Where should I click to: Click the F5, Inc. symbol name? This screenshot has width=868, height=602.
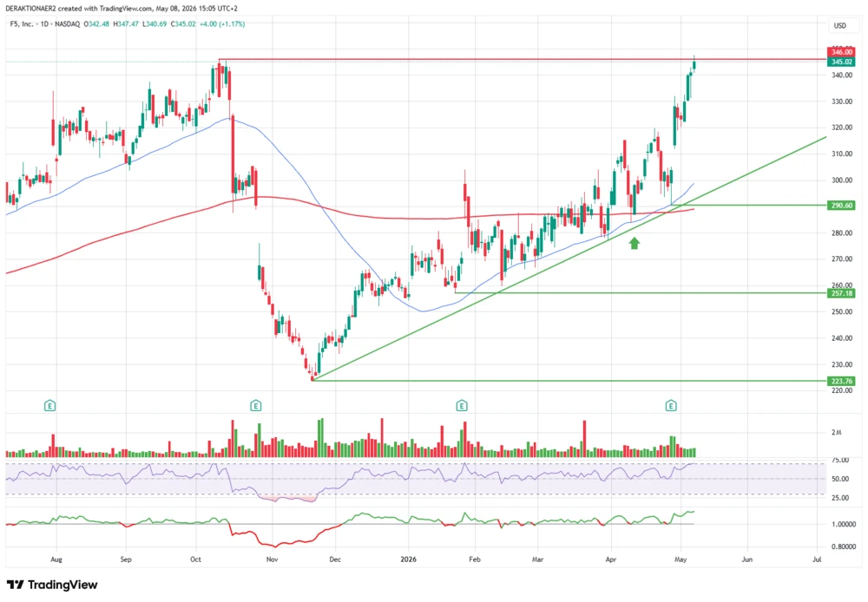tap(22, 24)
